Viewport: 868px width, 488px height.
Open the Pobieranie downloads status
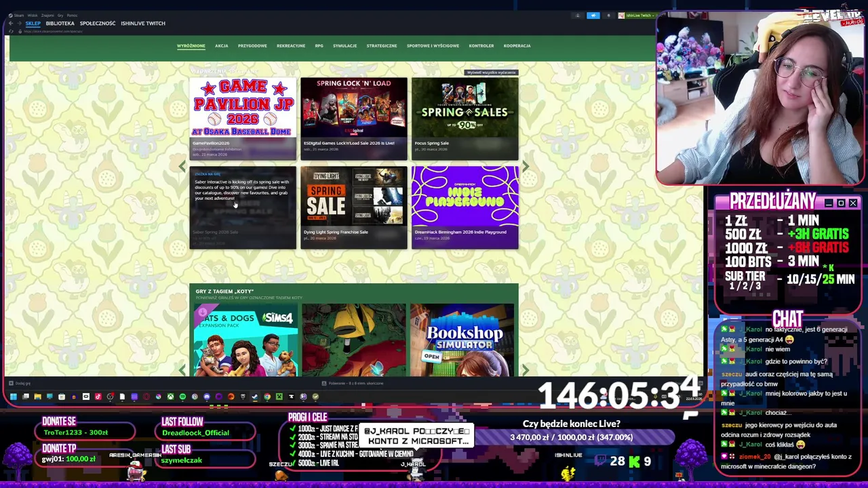pyautogui.click(x=353, y=383)
